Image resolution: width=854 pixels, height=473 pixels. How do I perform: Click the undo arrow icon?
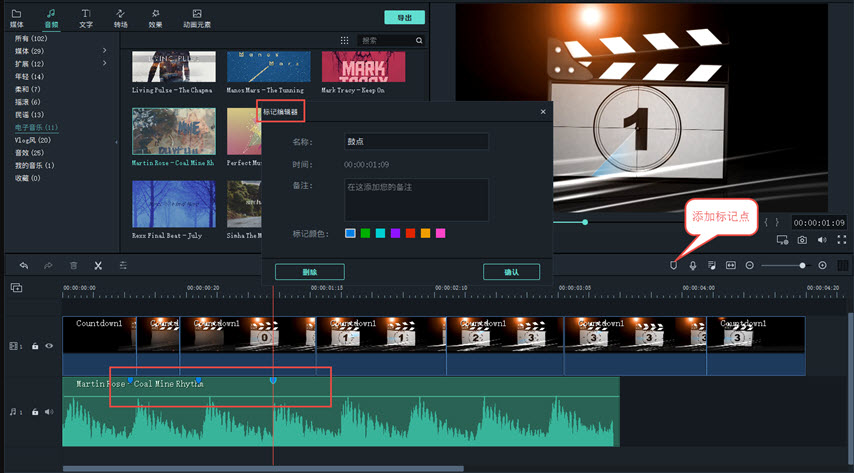pos(23,265)
